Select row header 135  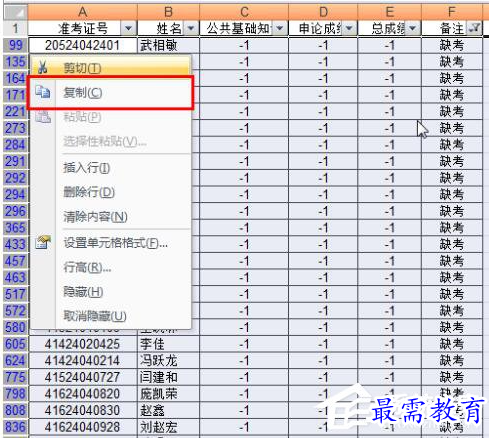click(15, 62)
